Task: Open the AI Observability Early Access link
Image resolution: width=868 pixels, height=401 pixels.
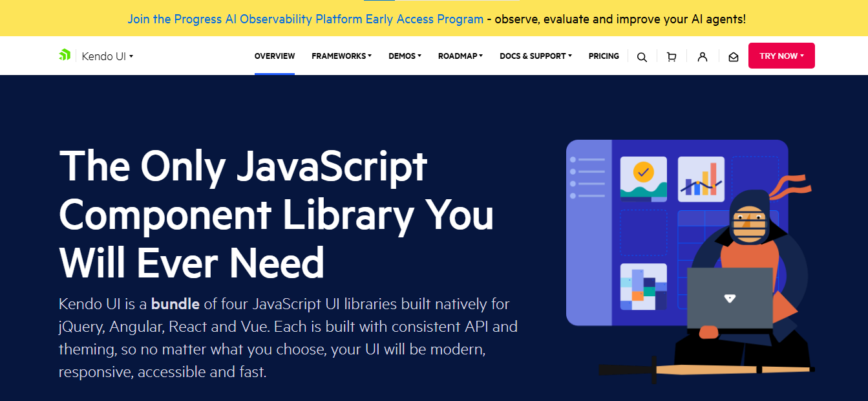Action: tap(305, 19)
